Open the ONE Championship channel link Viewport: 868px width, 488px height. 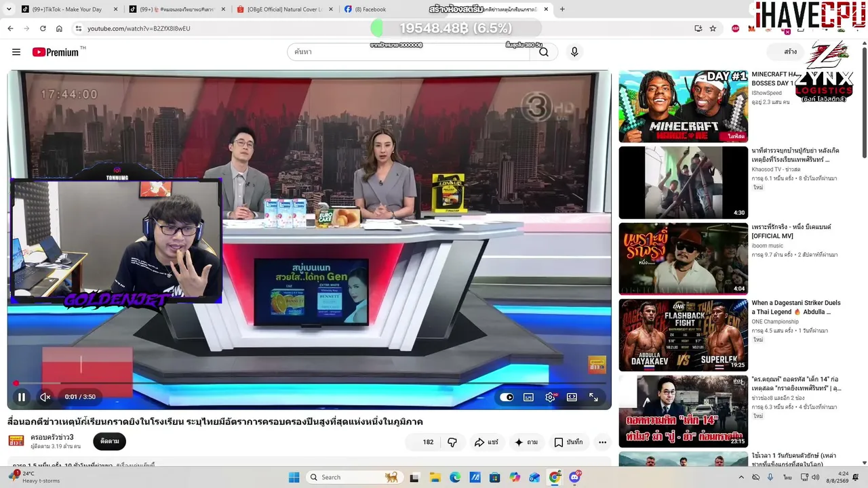pos(775,322)
